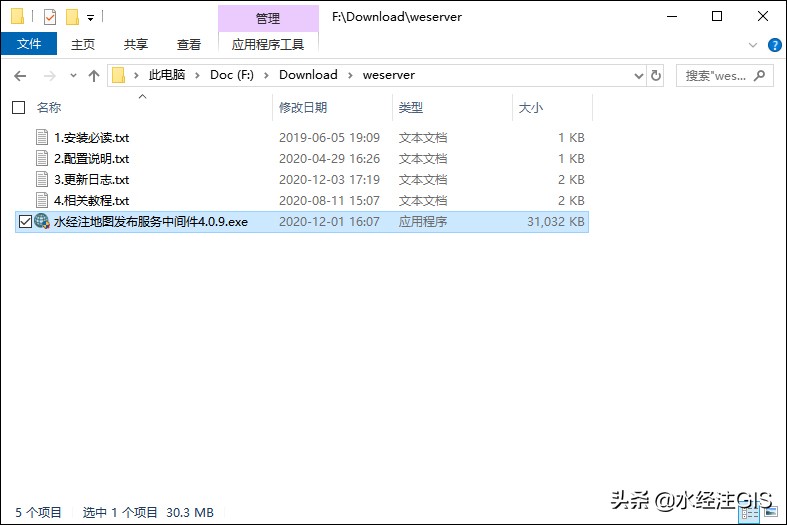Image resolution: width=787 pixels, height=525 pixels.
Task: Select the file 3.更新日志.txt
Action: 91,180
